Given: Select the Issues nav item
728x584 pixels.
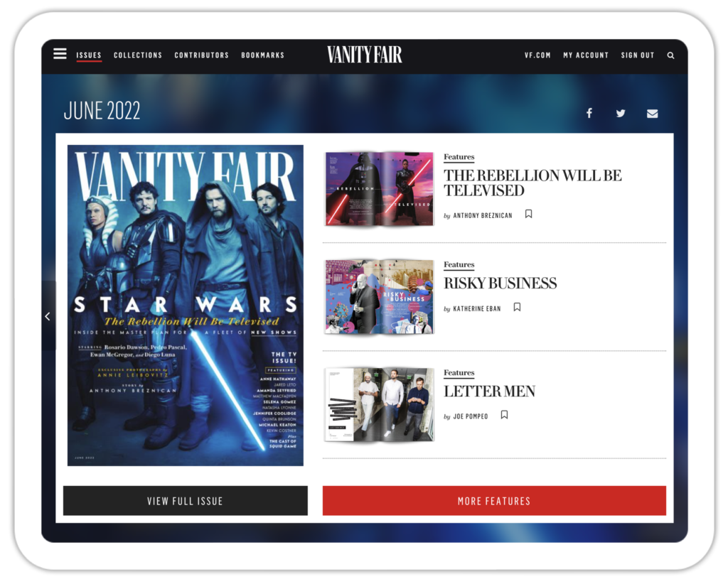Looking at the screenshot, I should click(89, 55).
